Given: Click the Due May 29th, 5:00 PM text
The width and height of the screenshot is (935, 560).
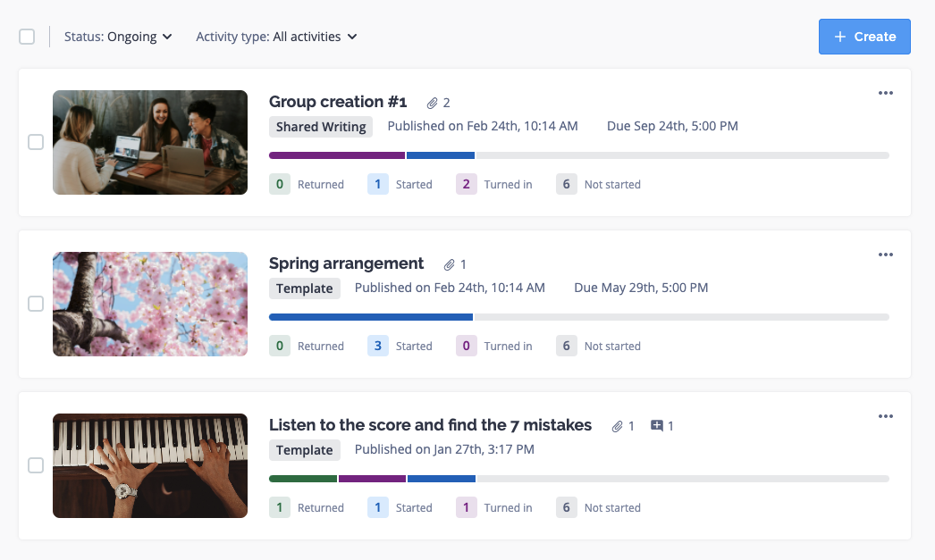Looking at the screenshot, I should (x=641, y=288).
